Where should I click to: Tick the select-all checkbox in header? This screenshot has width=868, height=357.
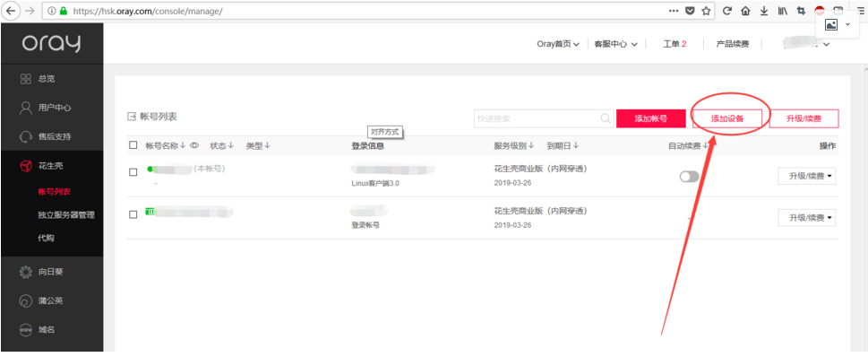[133, 145]
